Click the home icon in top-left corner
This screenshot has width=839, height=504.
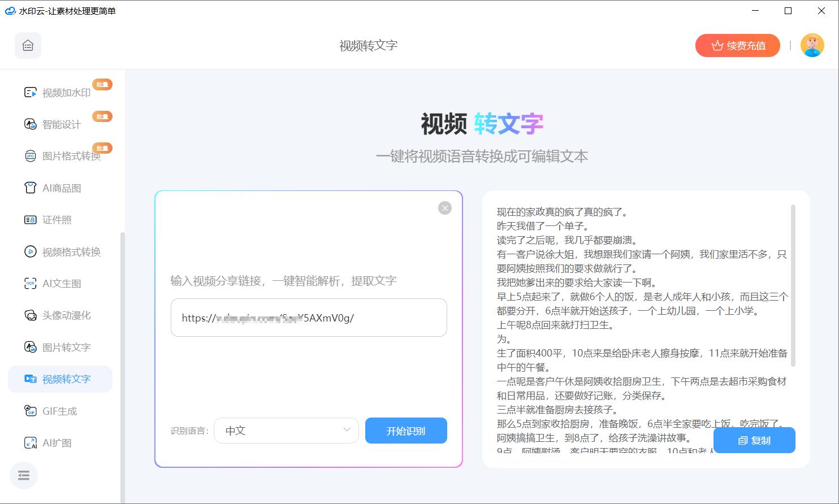[27, 45]
